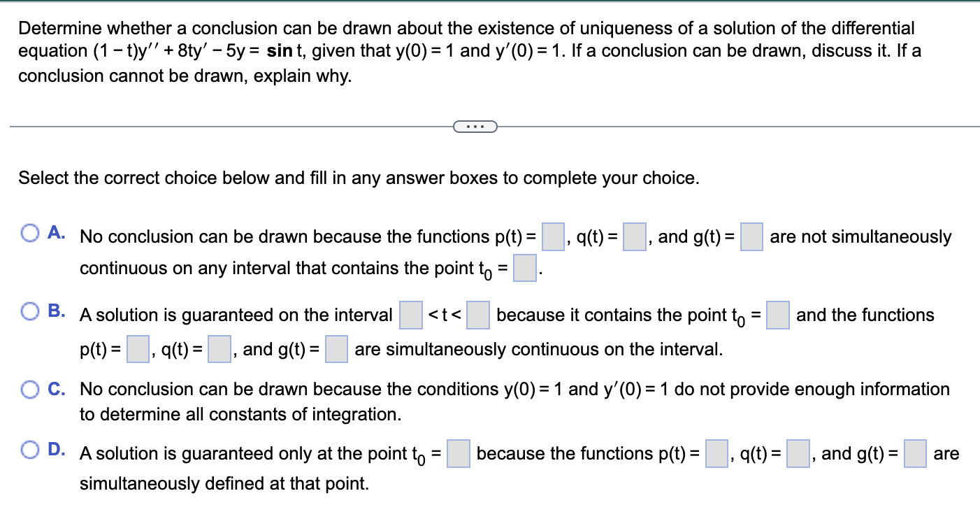Click the p(t) answer box in choice B

(136, 348)
